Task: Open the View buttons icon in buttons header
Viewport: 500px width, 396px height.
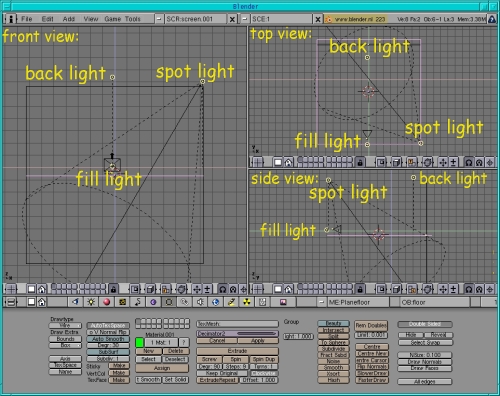Action: [75, 302]
